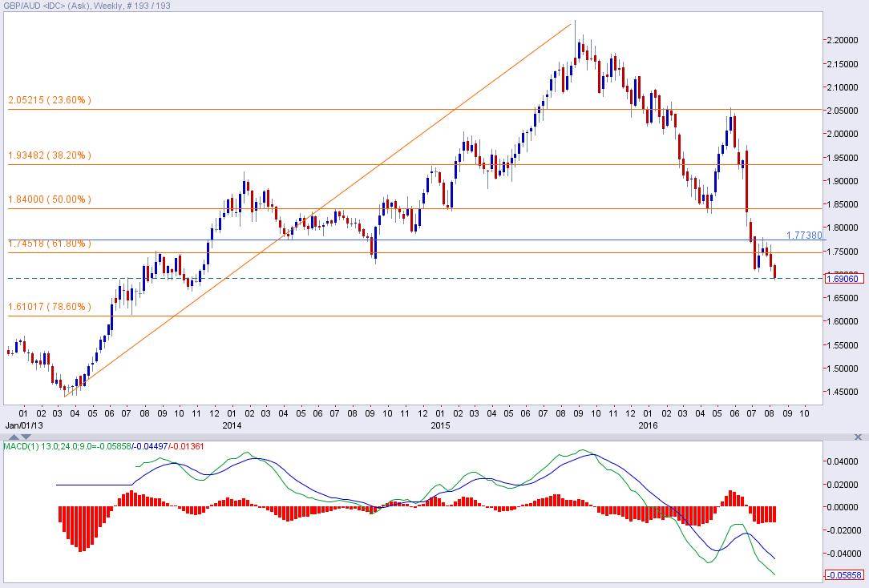Click the -0.04000 MACD axis label

click(844, 554)
